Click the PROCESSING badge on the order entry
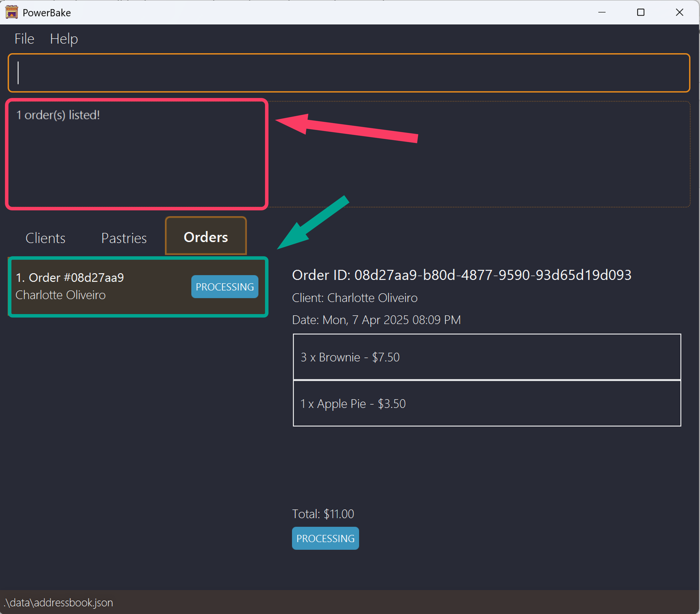Screen dimensions: 700x614 225,287
